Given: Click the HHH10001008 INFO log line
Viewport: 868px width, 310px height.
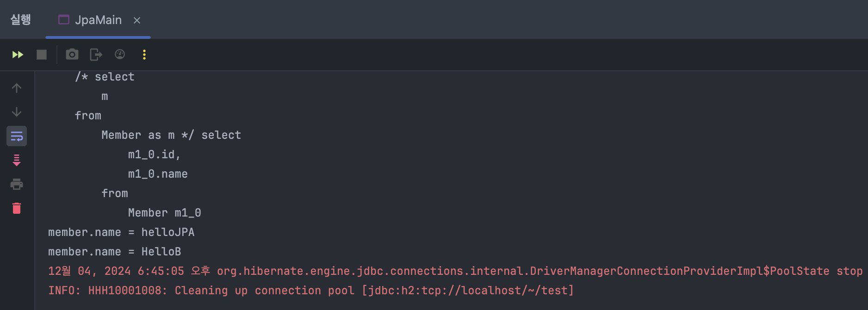Looking at the screenshot, I should click(311, 291).
